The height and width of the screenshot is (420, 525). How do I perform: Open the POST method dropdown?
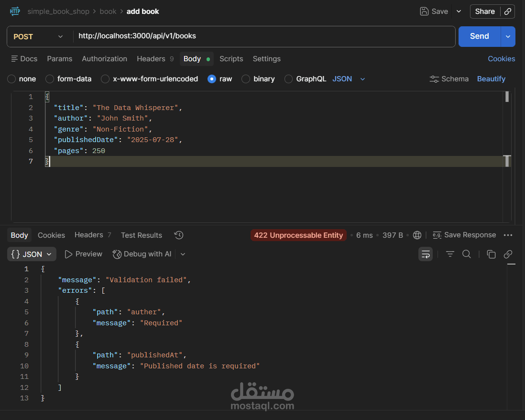38,36
